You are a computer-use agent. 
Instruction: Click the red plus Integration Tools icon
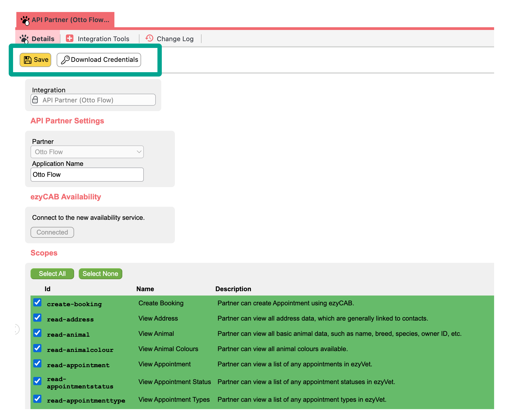coord(70,38)
